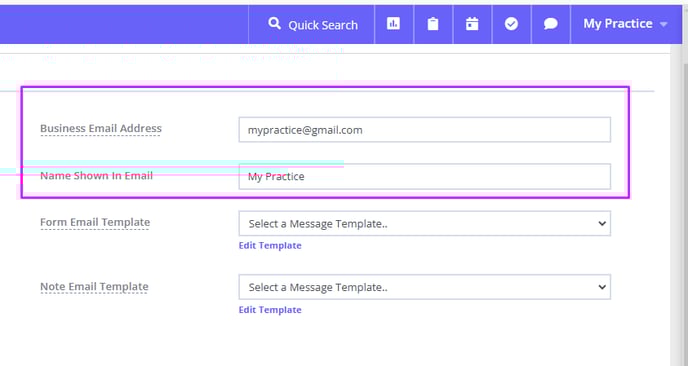Viewport: 688px width, 366px height.
Task: Open the chat bubble messages icon
Action: tap(551, 24)
